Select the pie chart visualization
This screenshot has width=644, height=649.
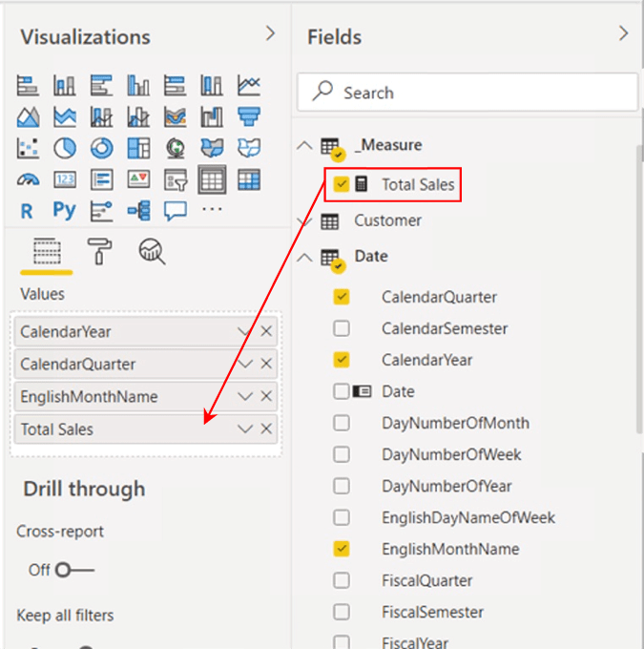(x=65, y=148)
